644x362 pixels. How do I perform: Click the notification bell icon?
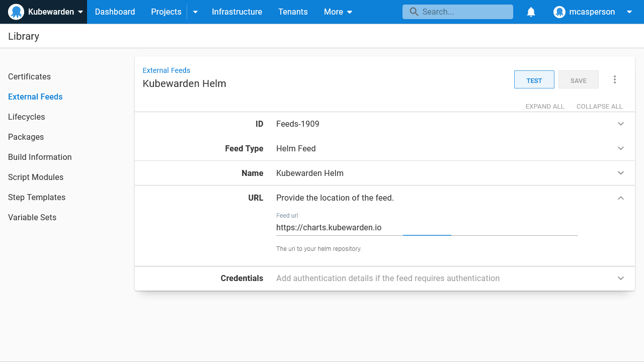[531, 12]
